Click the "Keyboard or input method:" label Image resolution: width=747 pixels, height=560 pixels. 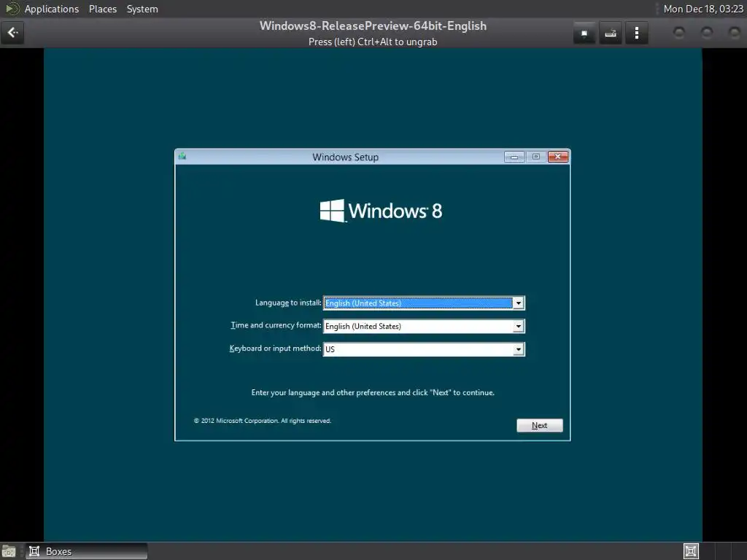(275, 348)
